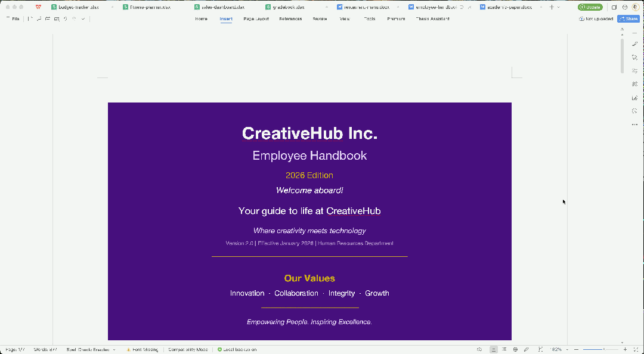Click the full screen icon in status bar
This screenshot has width=644, height=354.
click(x=636, y=349)
